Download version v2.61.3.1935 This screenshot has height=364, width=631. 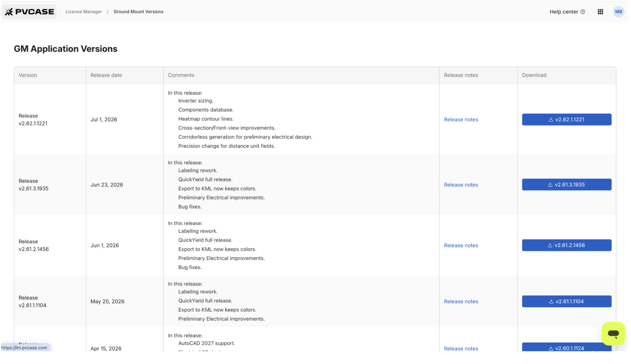[x=567, y=185]
